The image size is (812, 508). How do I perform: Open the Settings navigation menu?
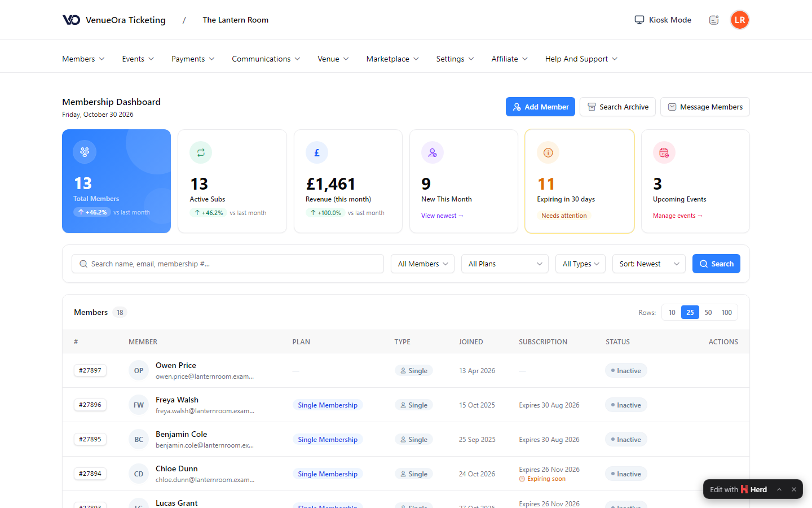coord(455,59)
